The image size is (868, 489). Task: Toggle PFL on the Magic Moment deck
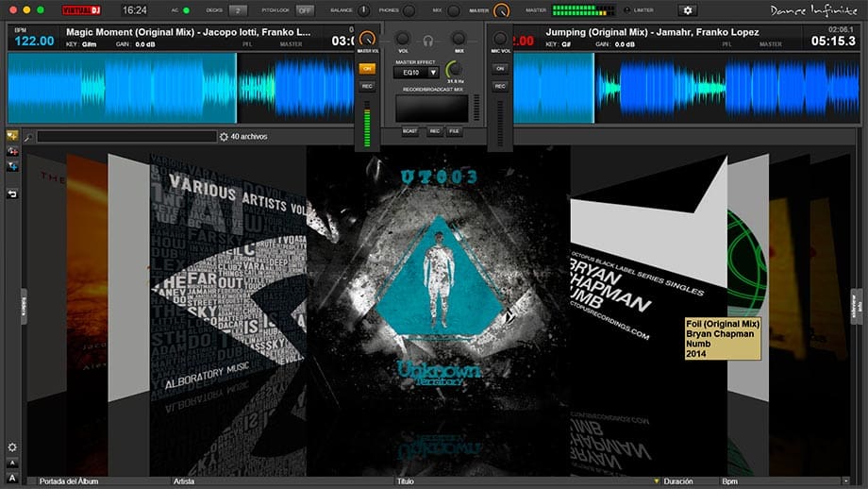pos(247,44)
